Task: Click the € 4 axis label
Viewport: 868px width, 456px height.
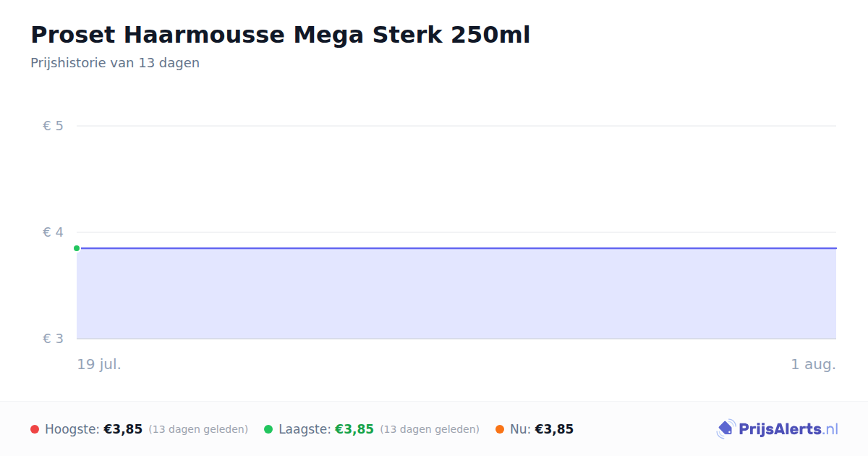Action: [x=53, y=232]
